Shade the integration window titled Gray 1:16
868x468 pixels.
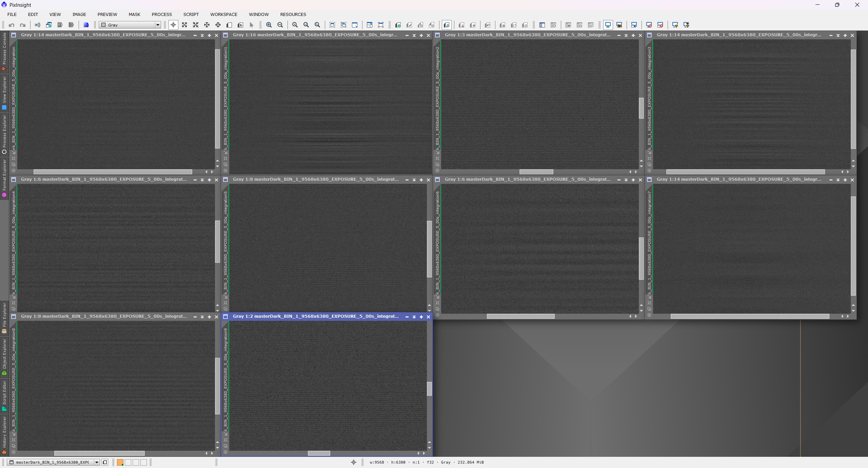(414, 35)
